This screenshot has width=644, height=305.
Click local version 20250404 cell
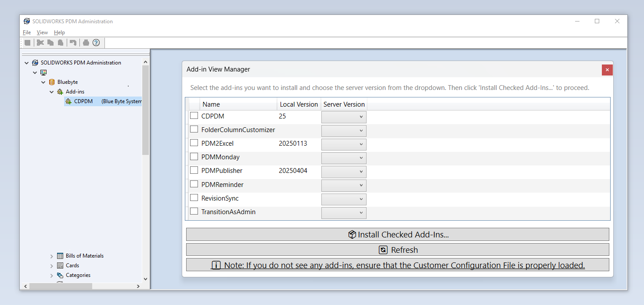tap(293, 171)
